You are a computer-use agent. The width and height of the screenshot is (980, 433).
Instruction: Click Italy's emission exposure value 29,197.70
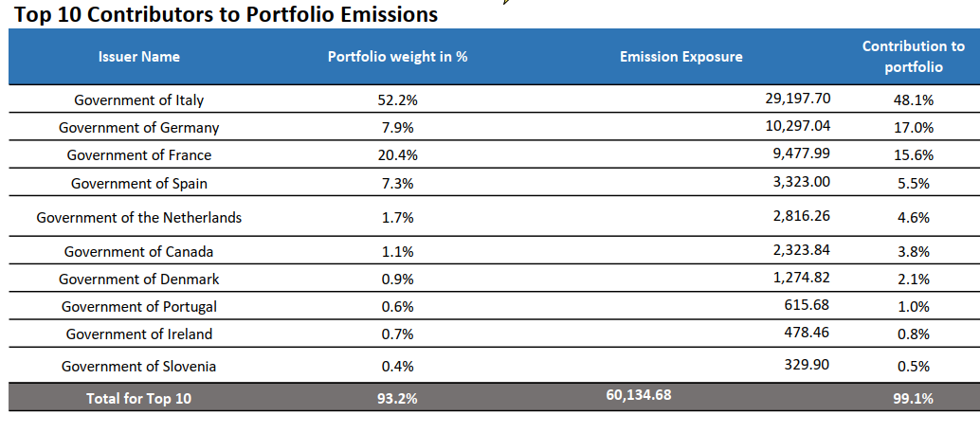click(x=797, y=98)
